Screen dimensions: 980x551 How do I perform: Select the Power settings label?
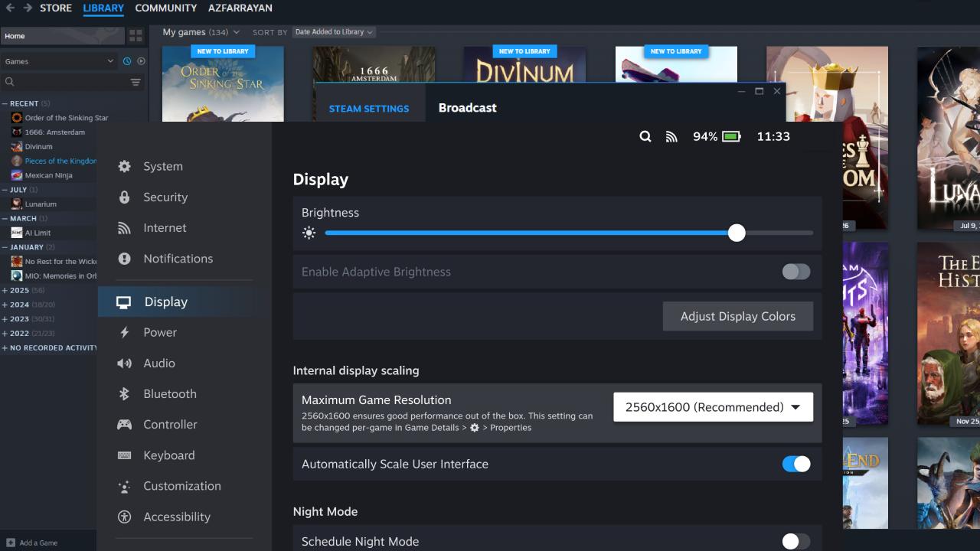click(x=160, y=332)
